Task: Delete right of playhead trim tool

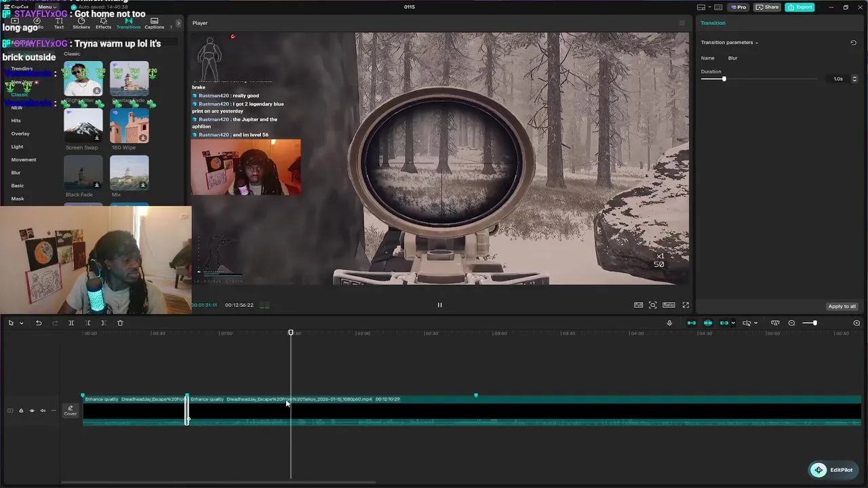Action: pos(104,323)
